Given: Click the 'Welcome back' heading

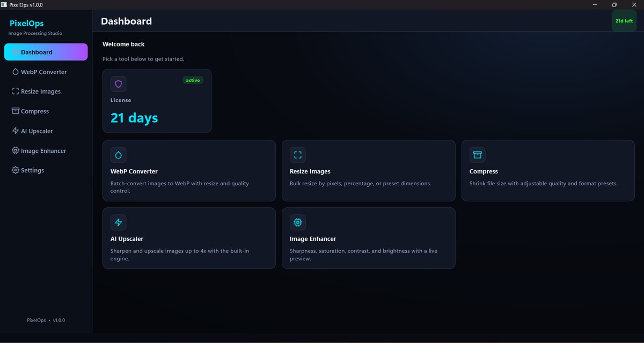Looking at the screenshot, I should coord(123,45).
